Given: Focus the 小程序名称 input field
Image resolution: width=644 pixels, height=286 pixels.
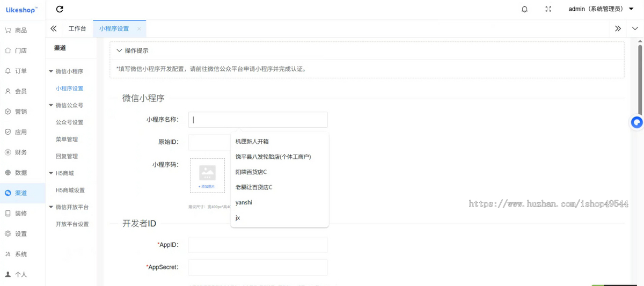Looking at the screenshot, I should tap(258, 120).
